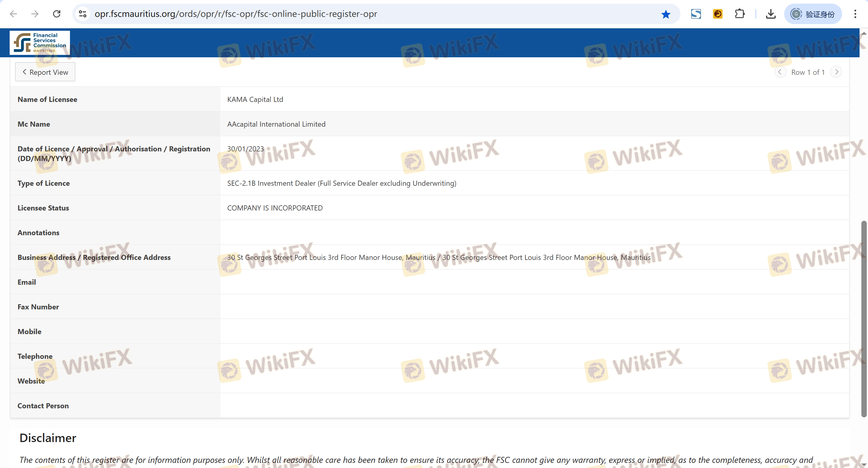
Task: Go to the previous row
Action: click(780, 72)
